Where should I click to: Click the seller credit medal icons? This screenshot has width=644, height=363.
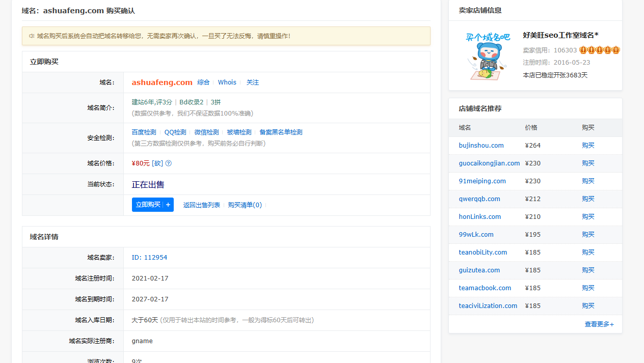[x=599, y=50]
